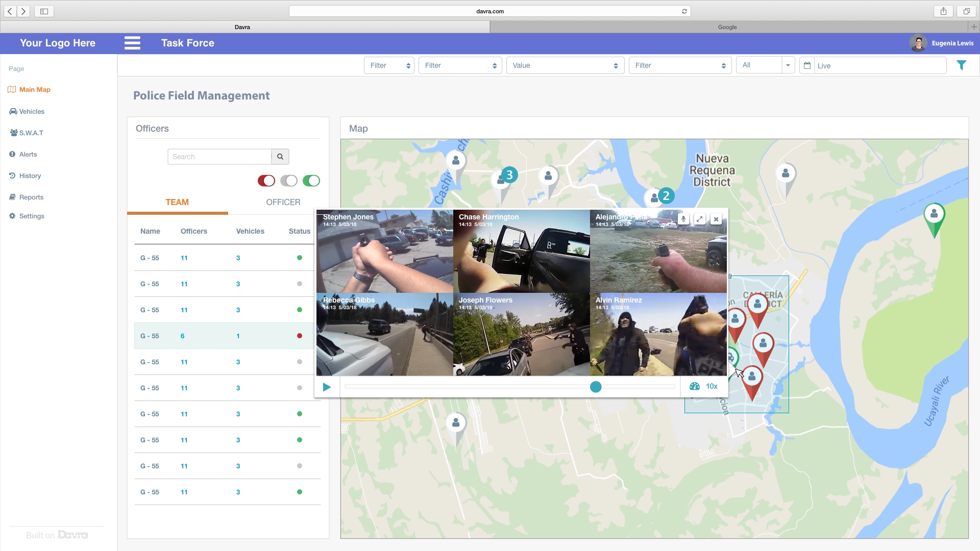Screen dimensions: 980x551
Task: Click the search magnifier button
Action: coord(280,157)
